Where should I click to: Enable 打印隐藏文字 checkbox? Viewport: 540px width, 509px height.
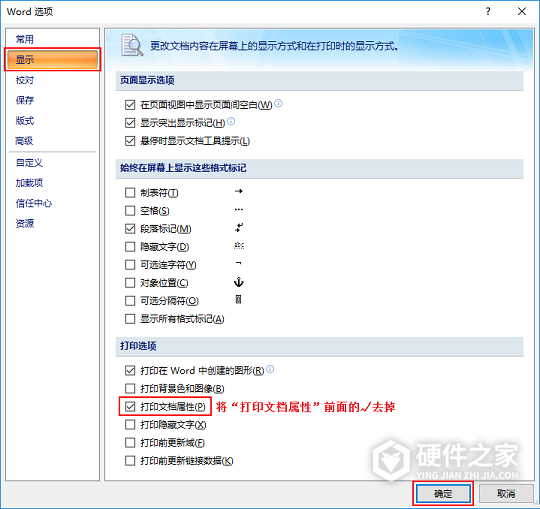click(130, 425)
